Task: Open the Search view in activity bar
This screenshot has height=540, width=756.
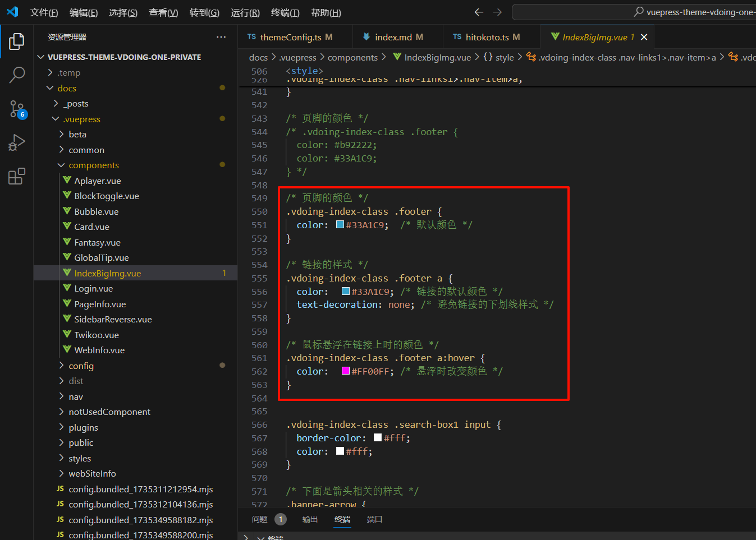Action: pos(17,75)
